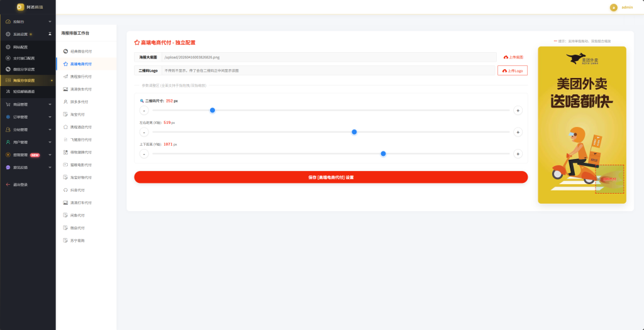Image resolution: width=644 pixels, height=330 pixels.
Task: Open 网站配置 settings page
Action: click(x=28, y=47)
